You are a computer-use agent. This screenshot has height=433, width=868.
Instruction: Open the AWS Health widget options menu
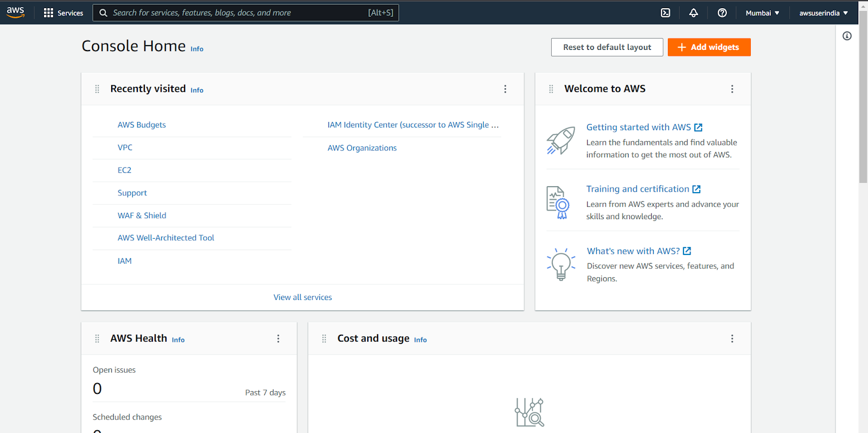point(278,339)
